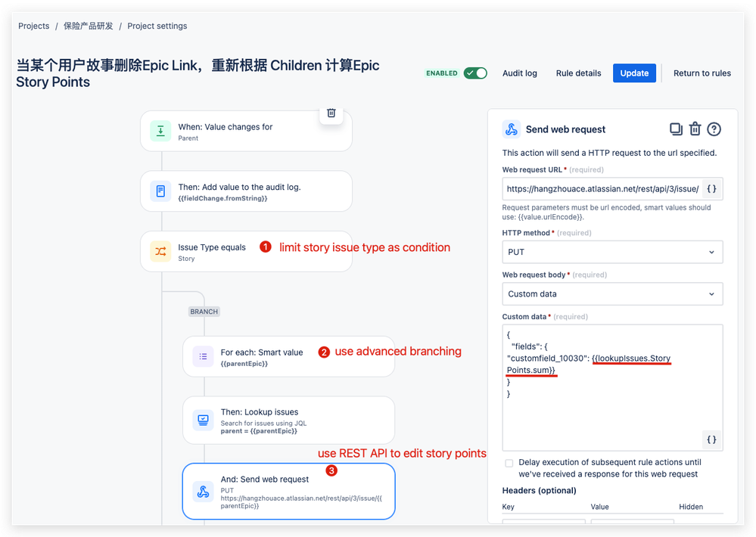Click the rule title heading
Screen dimensions: 756x537
coord(198,73)
